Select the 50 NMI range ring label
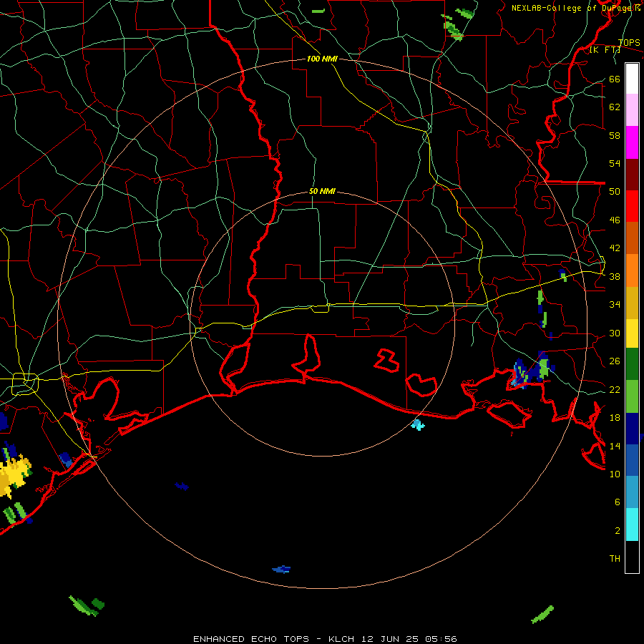 322,191
